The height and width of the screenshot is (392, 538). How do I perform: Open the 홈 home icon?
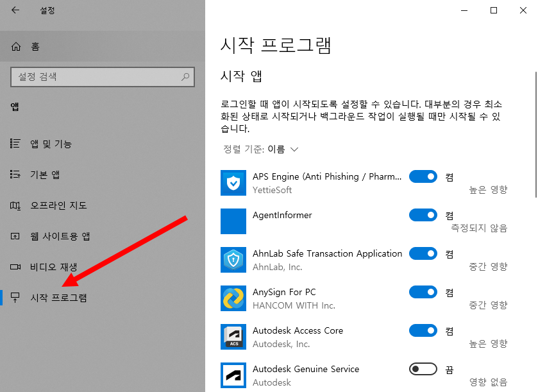16,46
